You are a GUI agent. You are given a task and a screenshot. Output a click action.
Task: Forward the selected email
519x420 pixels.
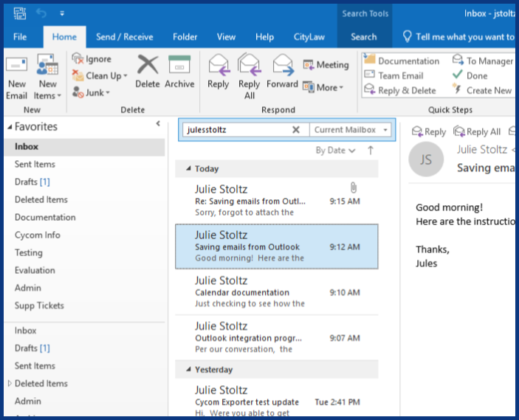[x=282, y=72]
